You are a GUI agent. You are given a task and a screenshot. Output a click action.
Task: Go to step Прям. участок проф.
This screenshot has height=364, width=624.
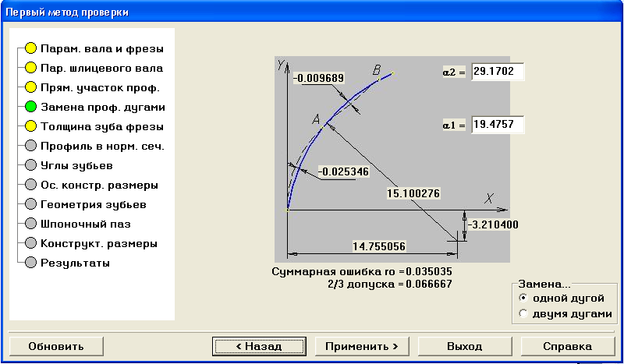100,88
